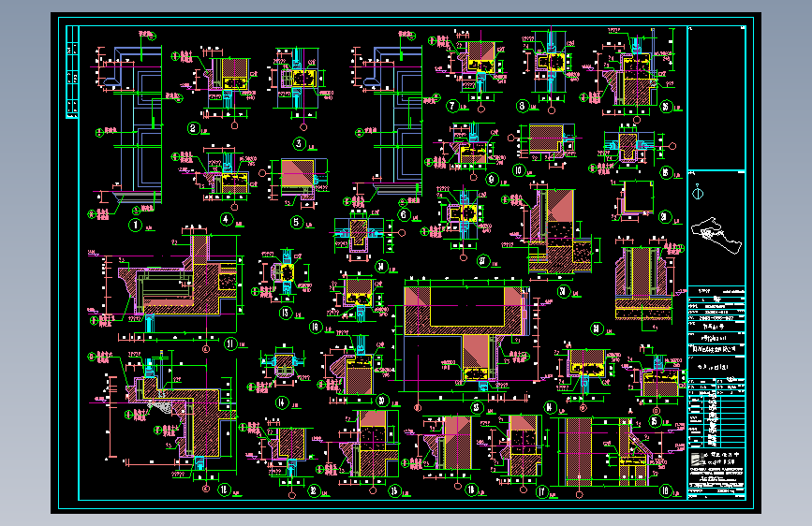
Task: Click the circled detail number 7 label
Action: (x=452, y=106)
